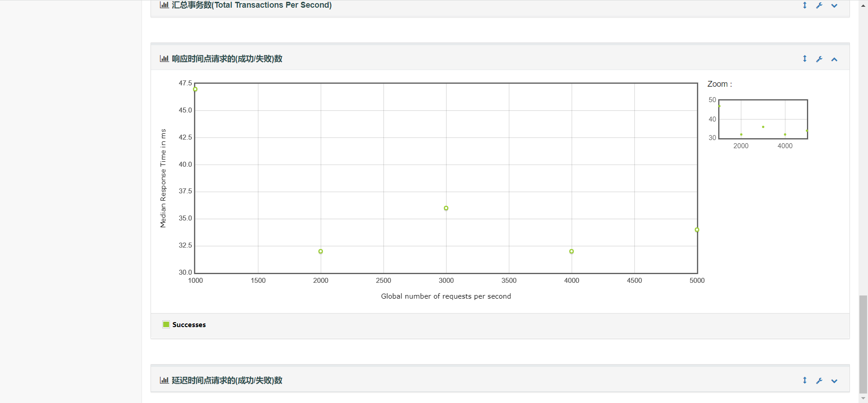
Task: Open wrench settings on the 响应时间点请求的 panel
Action: (819, 59)
